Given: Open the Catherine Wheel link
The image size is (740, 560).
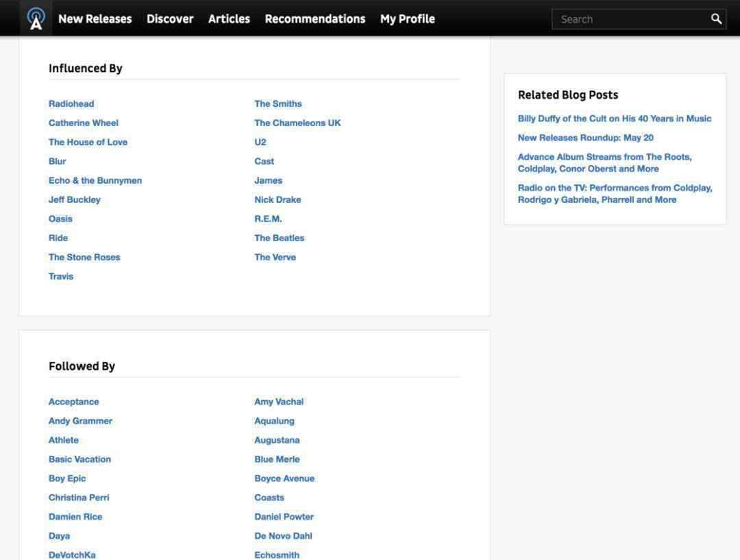Looking at the screenshot, I should pos(84,123).
